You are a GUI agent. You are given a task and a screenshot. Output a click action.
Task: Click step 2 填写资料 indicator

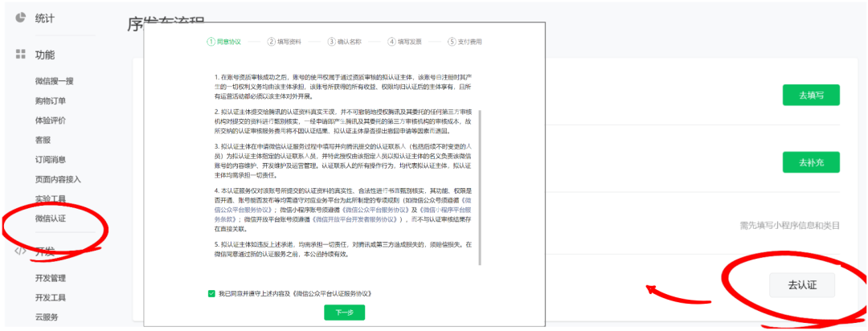coord(285,42)
